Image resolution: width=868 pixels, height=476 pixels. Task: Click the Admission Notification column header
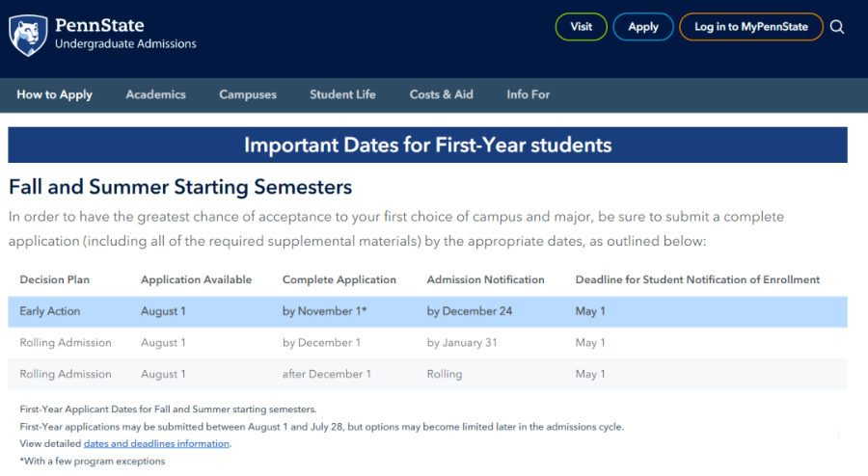[485, 279]
